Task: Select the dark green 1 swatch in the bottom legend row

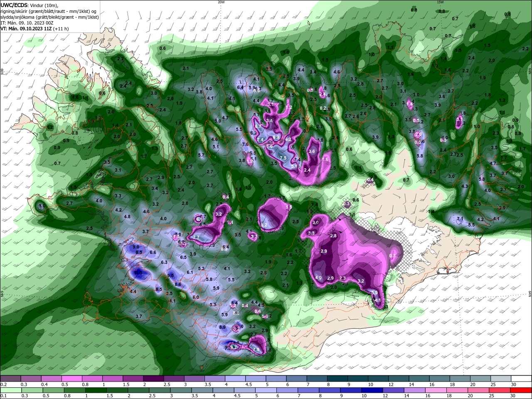Action: (x=96, y=390)
